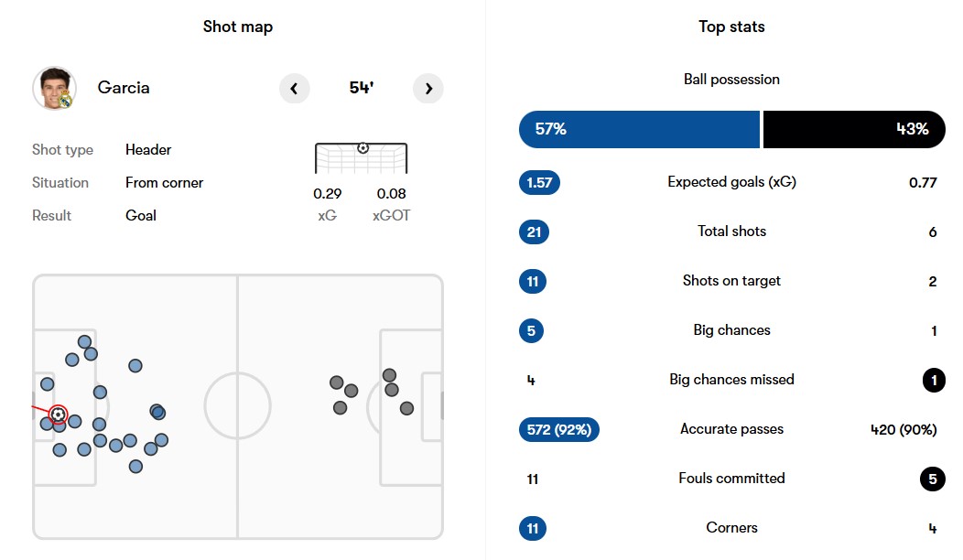Click the Garcia player name
Screen dimensions: 963x560
click(x=124, y=88)
